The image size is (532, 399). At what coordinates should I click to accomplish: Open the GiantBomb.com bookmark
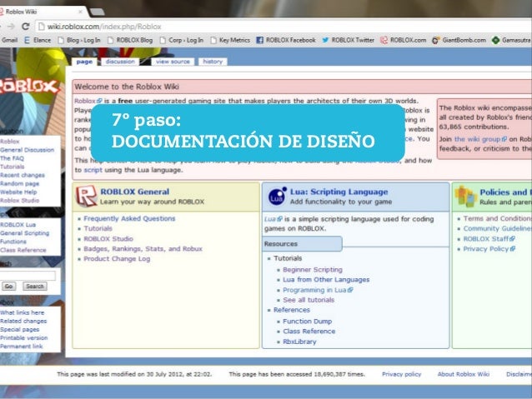pyautogui.click(x=459, y=40)
